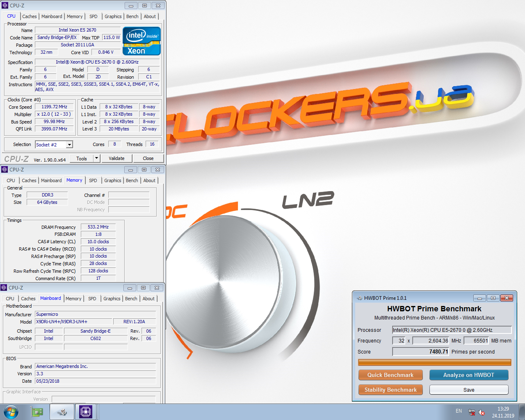Start the Quick Benchmark
525x420 pixels.
(x=390, y=375)
